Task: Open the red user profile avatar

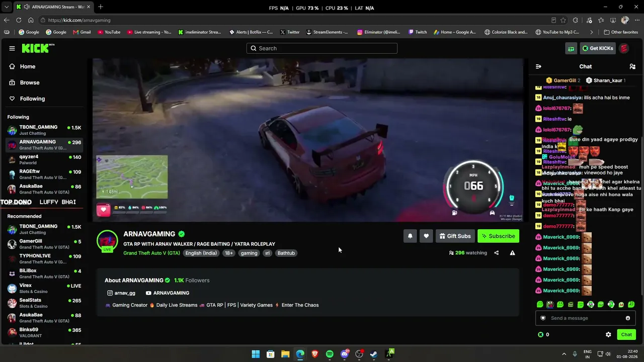Action: (624, 48)
